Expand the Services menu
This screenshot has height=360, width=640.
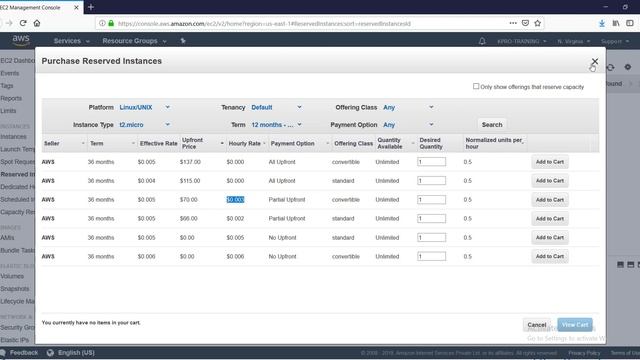click(71, 41)
